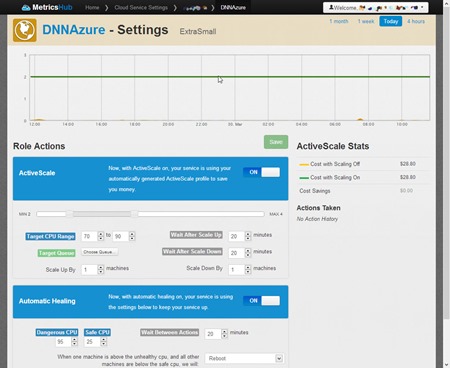This screenshot has width=450, height=368.
Task: Click the Target Queue green label
Action: tap(56, 253)
